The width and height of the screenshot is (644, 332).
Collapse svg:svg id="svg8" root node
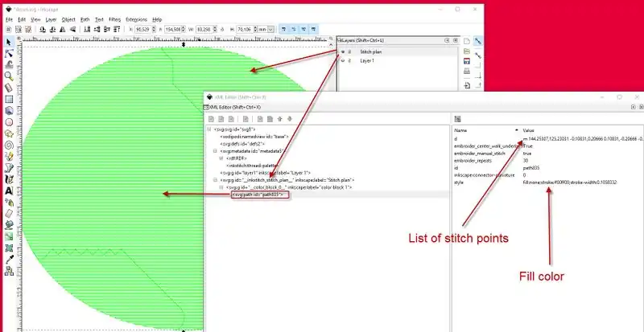209,129
